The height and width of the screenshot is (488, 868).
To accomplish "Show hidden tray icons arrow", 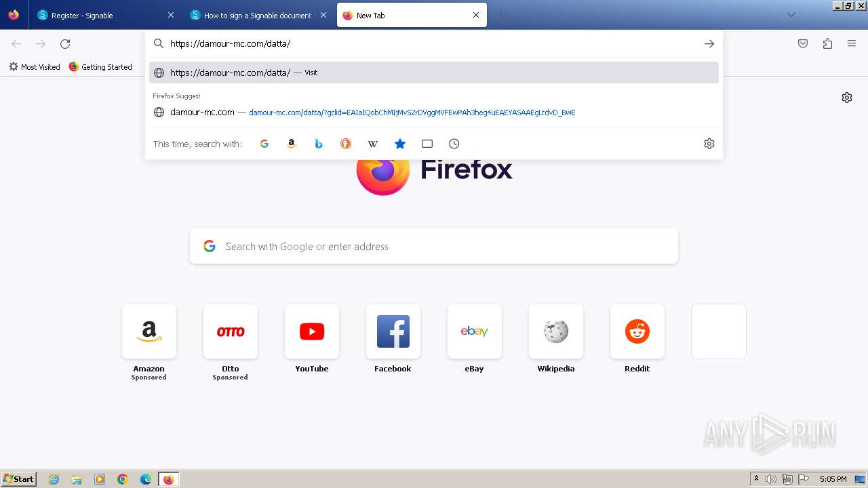I will pyautogui.click(x=756, y=479).
